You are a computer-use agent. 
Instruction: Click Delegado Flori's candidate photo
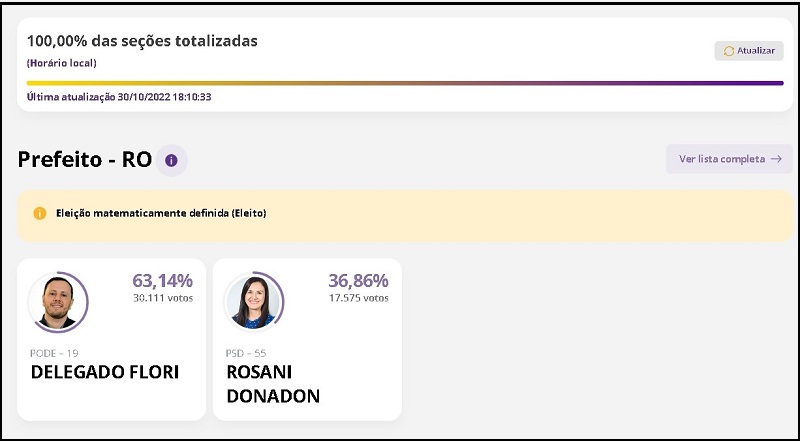[57, 302]
